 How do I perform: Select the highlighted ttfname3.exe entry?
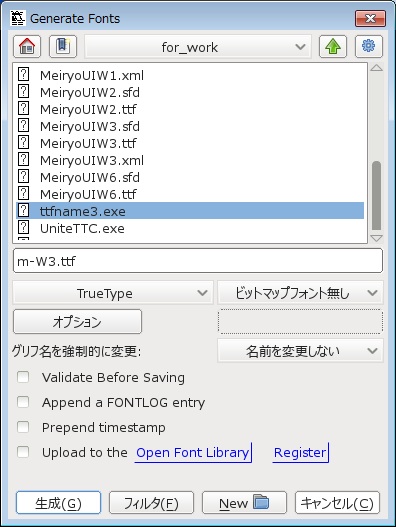(190, 211)
